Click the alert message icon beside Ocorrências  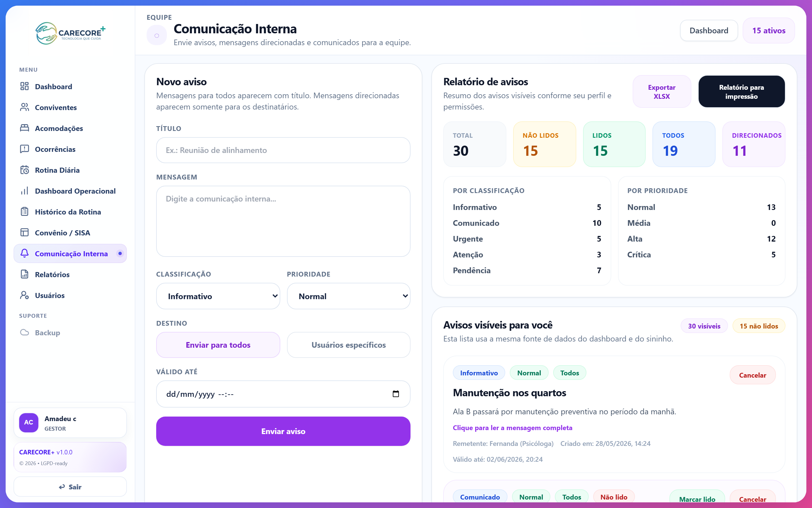(25, 149)
